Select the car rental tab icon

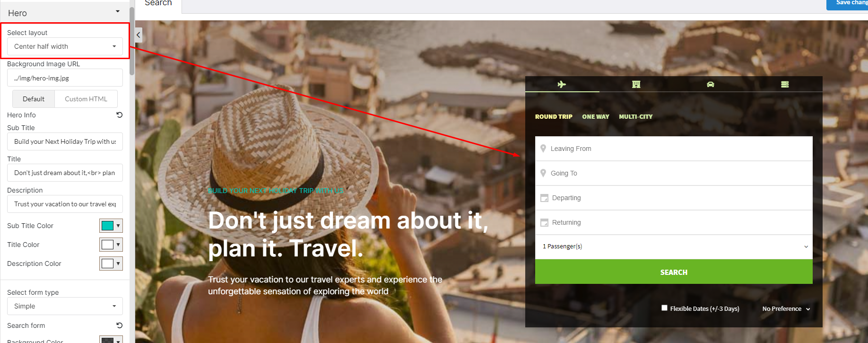point(710,84)
